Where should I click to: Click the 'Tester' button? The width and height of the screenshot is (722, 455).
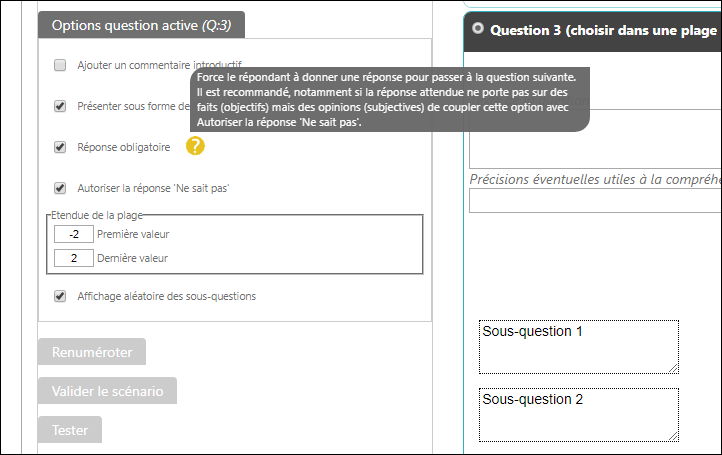point(70,430)
